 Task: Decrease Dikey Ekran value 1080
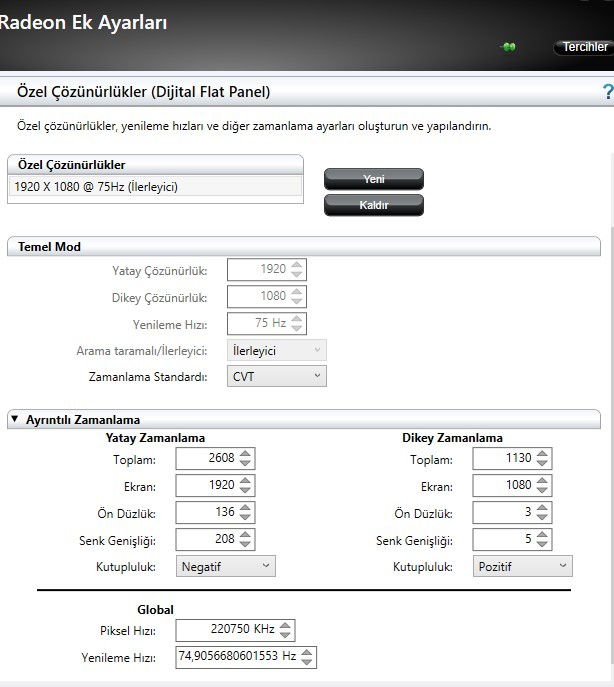(x=542, y=490)
